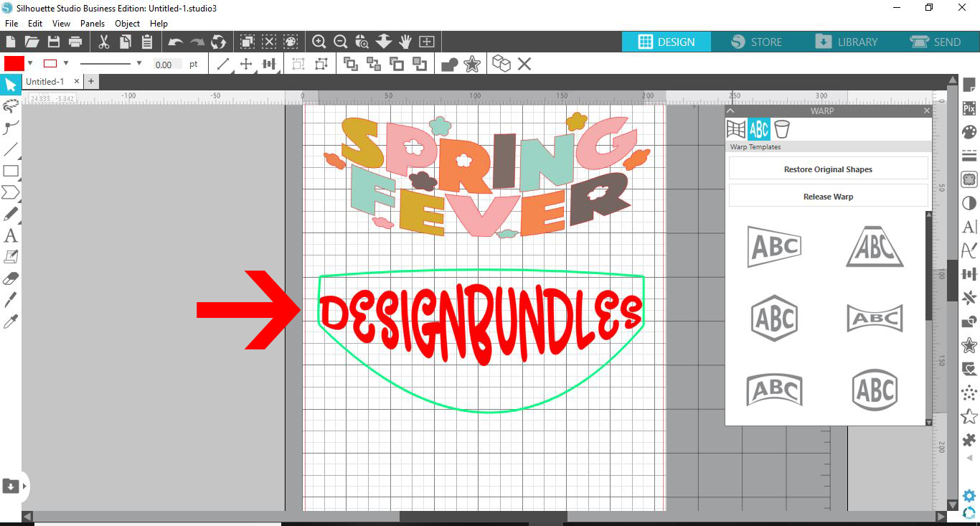Open the Panels menu
This screenshot has width=980, height=526.
coord(93,24)
